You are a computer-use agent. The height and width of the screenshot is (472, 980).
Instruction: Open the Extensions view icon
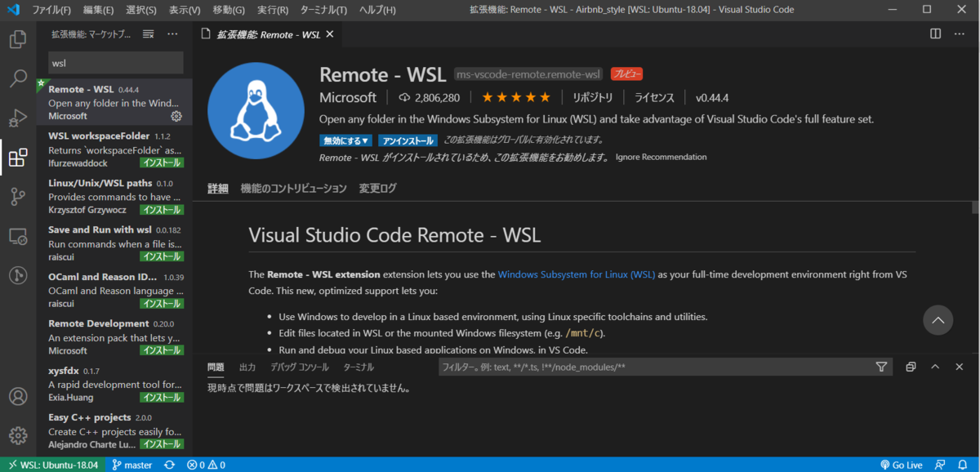click(x=18, y=158)
